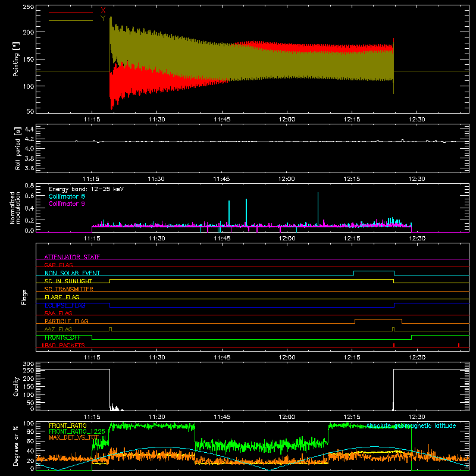
Task: Click the SC_IN_SUNLIGHT flag label
Action: click(68, 281)
